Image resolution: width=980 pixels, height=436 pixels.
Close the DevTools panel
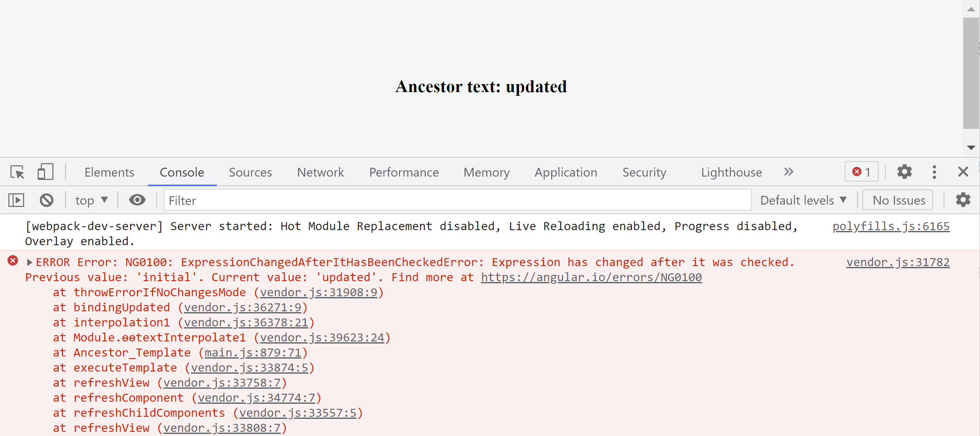click(963, 172)
